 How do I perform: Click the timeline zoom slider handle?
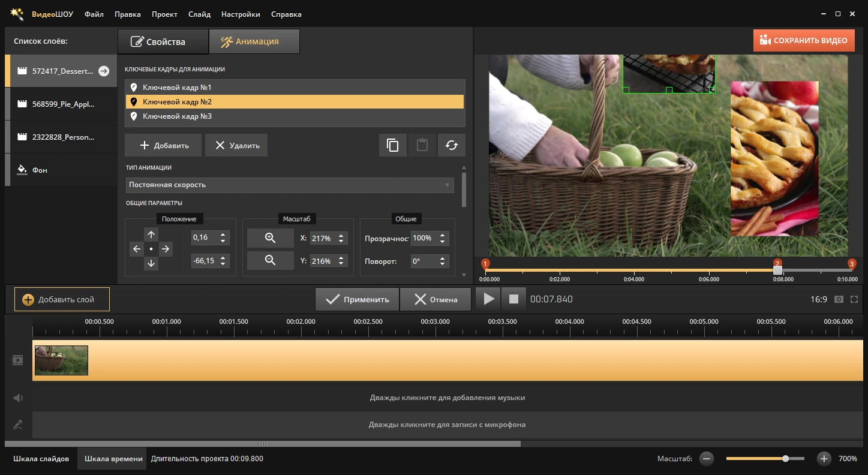point(785,459)
